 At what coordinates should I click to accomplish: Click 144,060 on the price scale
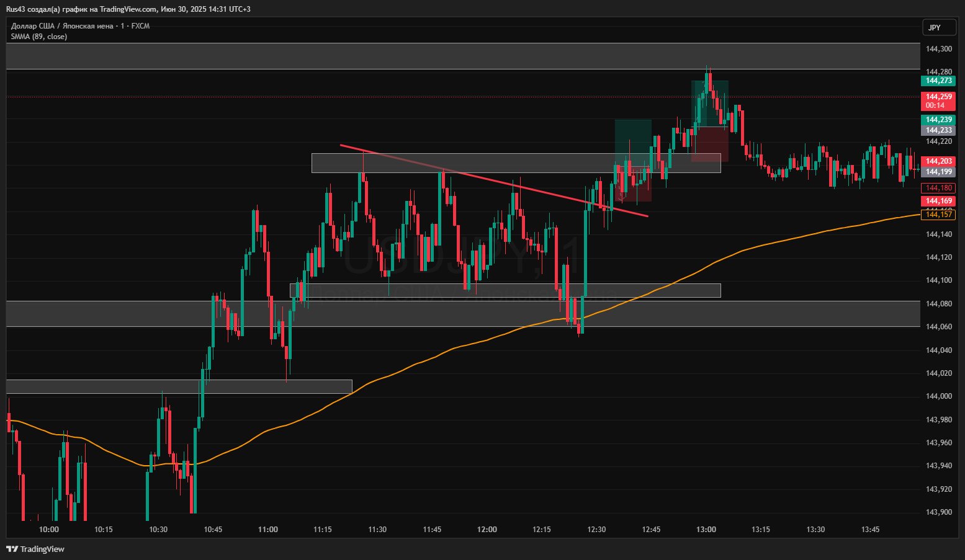(x=938, y=327)
